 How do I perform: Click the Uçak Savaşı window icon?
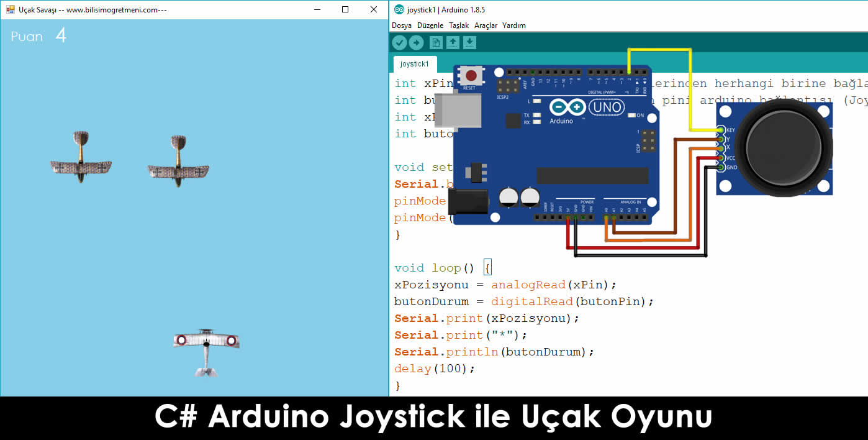(x=10, y=10)
